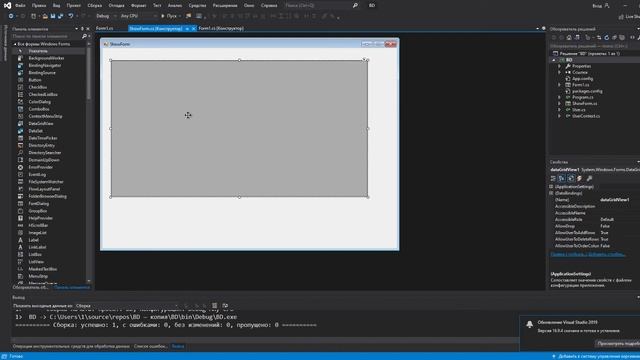Pick DateTimePicker from the toolbox
This screenshot has height=360, width=640.
[43, 138]
